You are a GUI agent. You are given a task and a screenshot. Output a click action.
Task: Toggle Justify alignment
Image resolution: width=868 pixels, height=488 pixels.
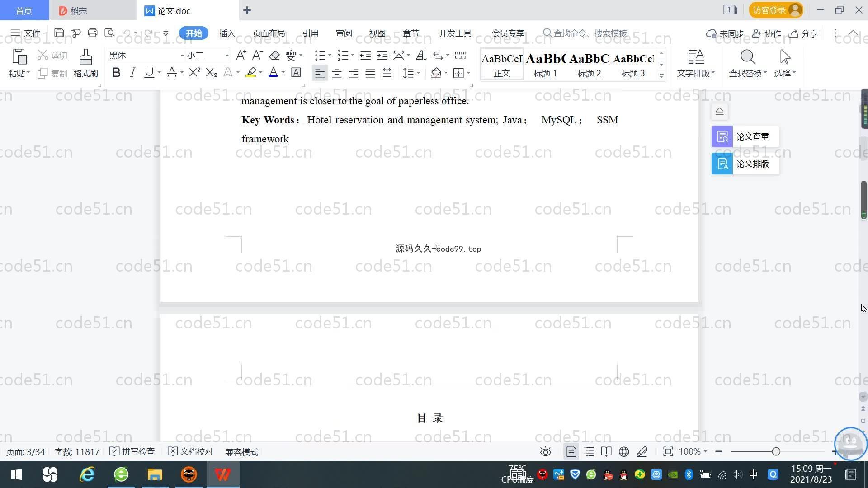[370, 73]
